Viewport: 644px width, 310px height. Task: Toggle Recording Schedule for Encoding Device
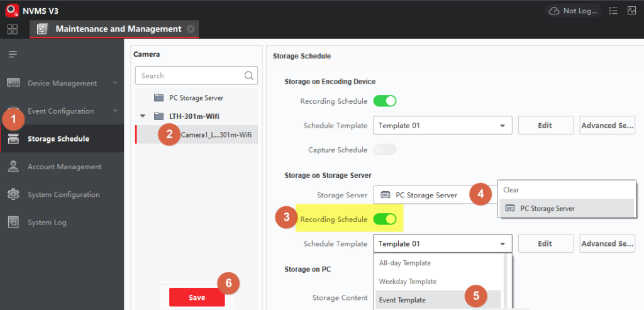pos(384,101)
